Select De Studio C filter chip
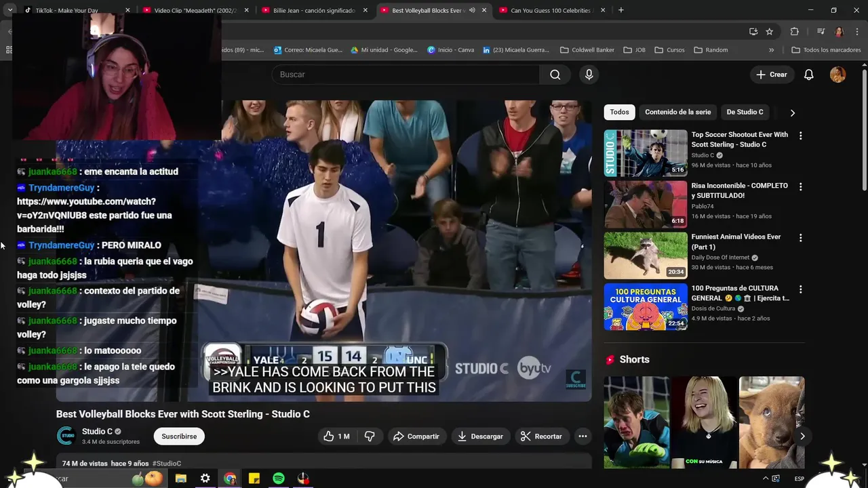Image resolution: width=868 pixels, height=488 pixels. [x=745, y=112]
